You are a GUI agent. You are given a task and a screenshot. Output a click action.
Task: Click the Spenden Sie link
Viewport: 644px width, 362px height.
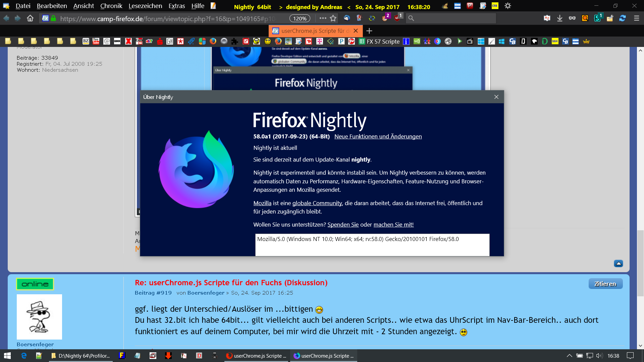(343, 225)
